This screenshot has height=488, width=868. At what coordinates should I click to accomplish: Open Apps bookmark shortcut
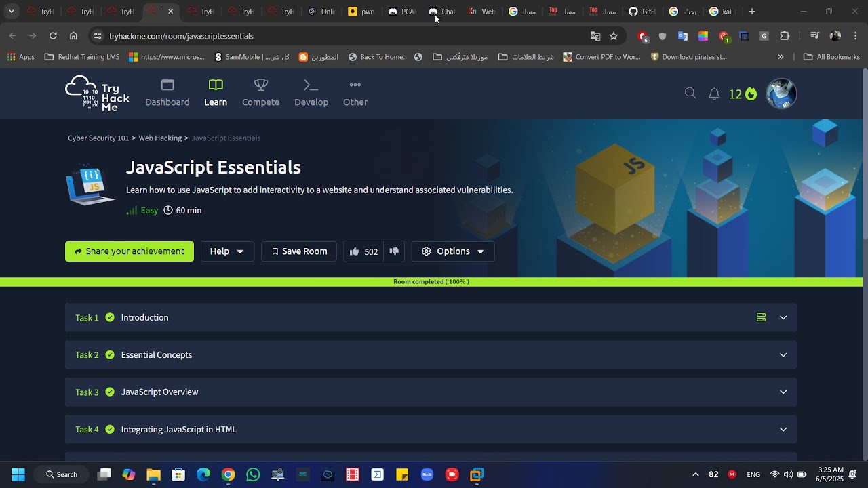point(21,57)
